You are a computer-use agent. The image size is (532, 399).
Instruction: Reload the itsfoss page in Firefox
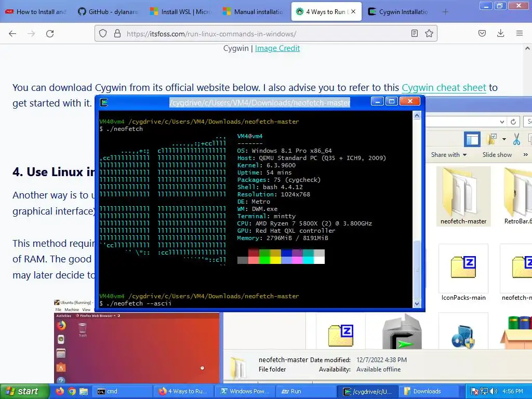tap(50, 34)
